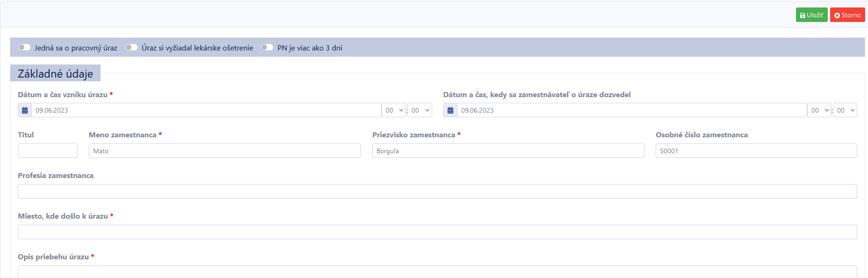
Task: Open hour dropdown for employer notification time
Action: click(x=819, y=110)
